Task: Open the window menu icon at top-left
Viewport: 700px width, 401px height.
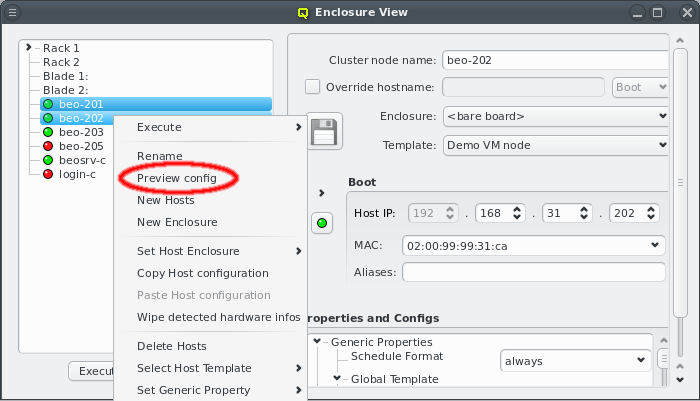Action: [13, 13]
